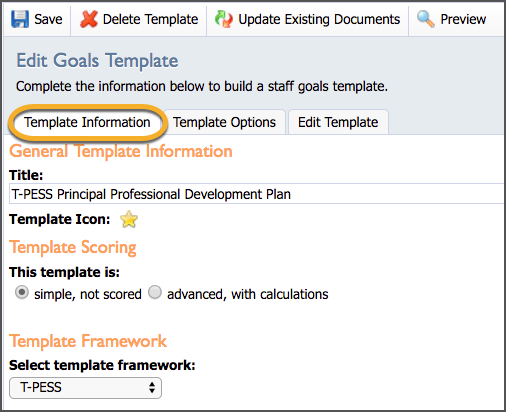Click the 'T-PESS' text in framework selector
The height and width of the screenshot is (412, 506).
[41, 387]
